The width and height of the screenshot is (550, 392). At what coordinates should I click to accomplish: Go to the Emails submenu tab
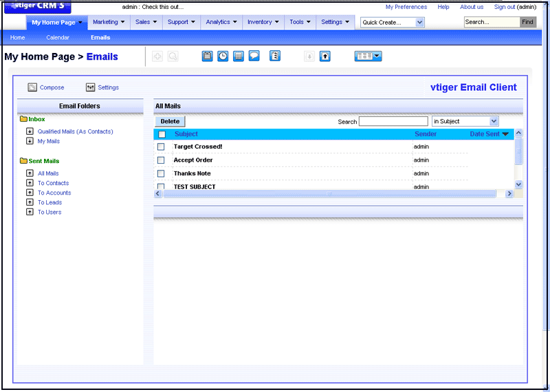coord(100,38)
